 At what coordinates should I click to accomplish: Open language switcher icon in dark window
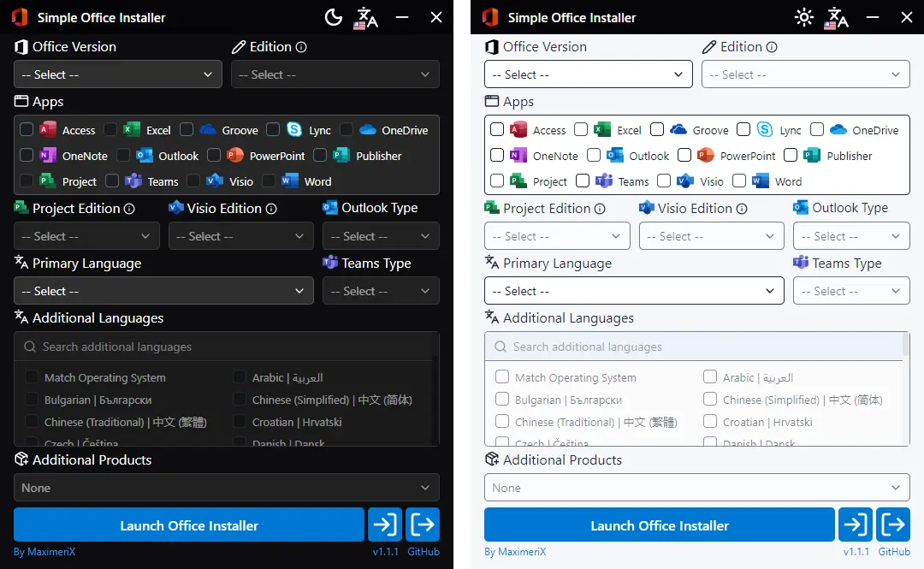point(365,18)
